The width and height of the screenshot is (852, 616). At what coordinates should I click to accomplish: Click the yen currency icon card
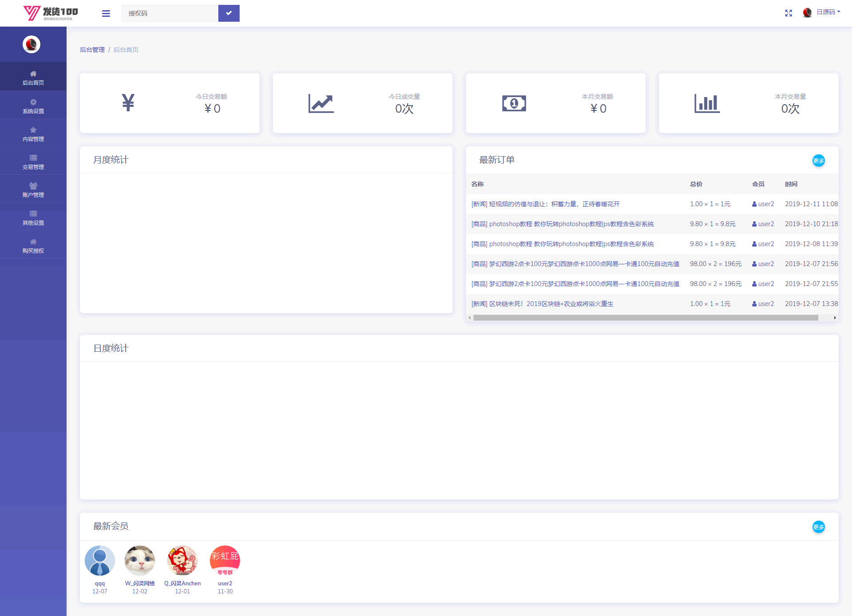[128, 103]
